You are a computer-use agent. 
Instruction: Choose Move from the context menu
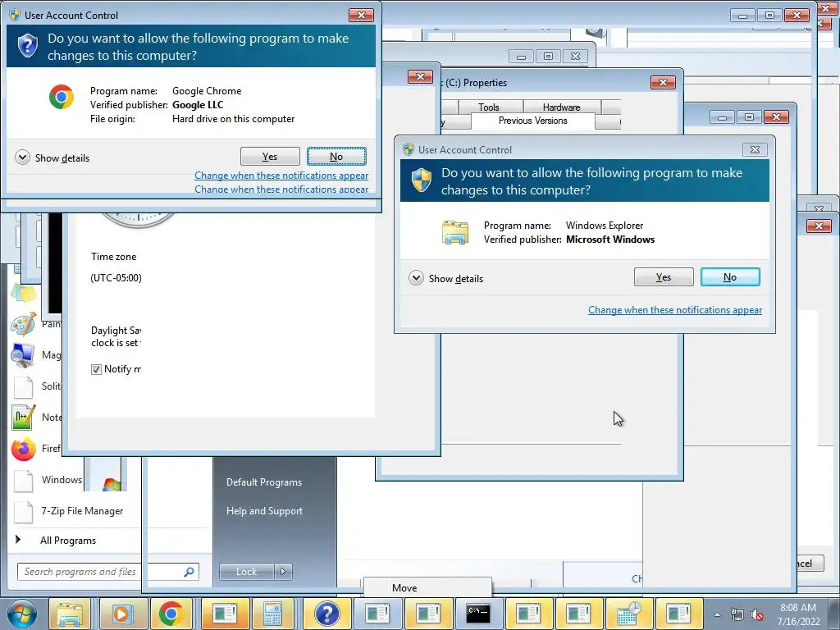pos(404,588)
